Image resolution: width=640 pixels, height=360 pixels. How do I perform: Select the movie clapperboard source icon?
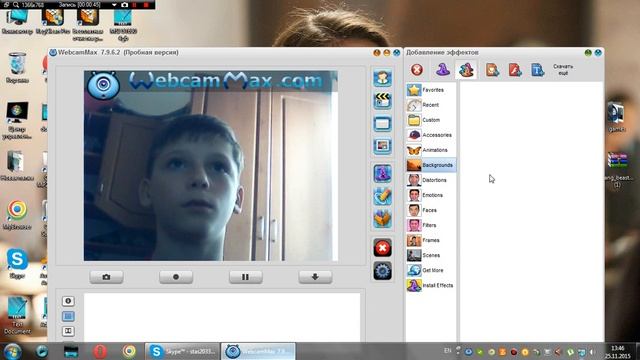pyautogui.click(x=382, y=100)
